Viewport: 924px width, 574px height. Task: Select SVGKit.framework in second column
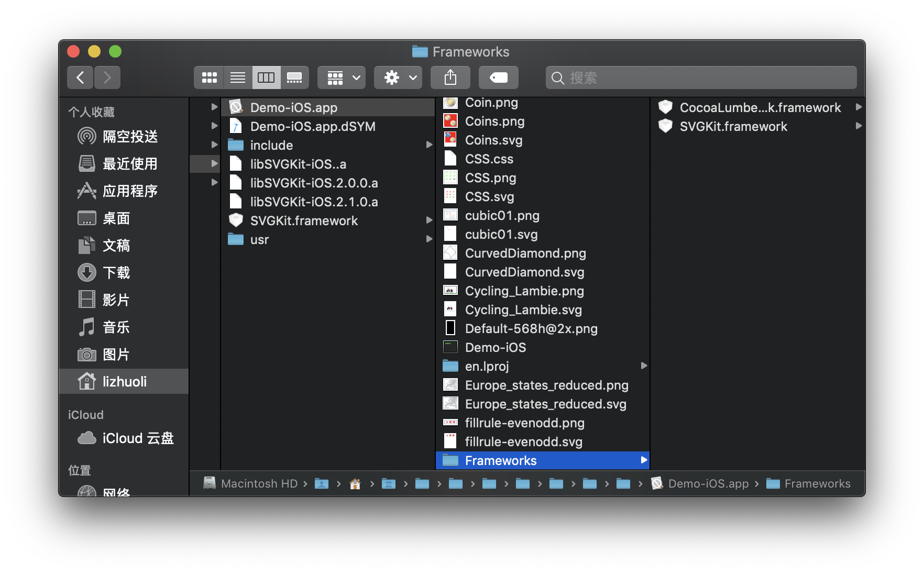(x=328, y=220)
